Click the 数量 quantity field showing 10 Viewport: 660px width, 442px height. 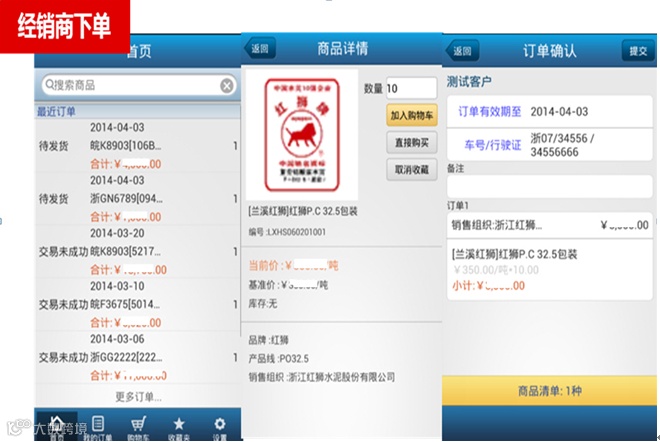pos(411,88)
